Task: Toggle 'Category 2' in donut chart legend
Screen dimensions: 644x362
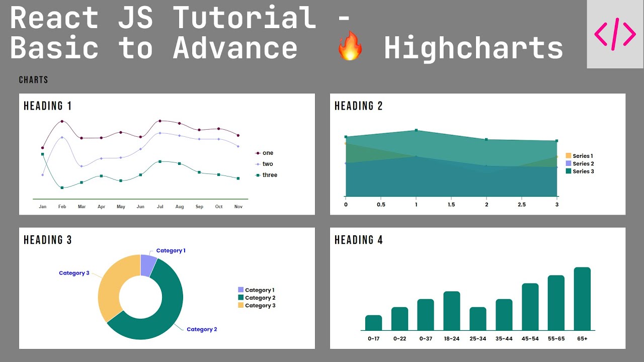Action: 257,298
